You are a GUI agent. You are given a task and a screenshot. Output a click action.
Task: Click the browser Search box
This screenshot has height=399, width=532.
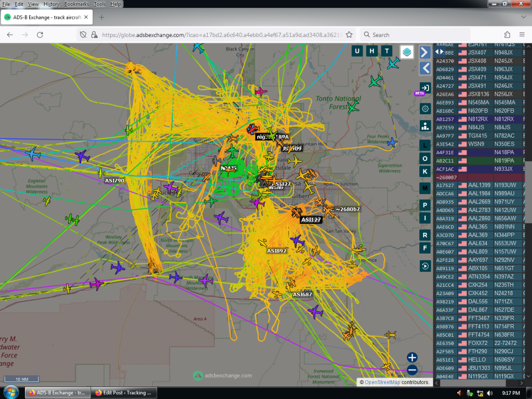pyautogui.click(x=415, y=35)
